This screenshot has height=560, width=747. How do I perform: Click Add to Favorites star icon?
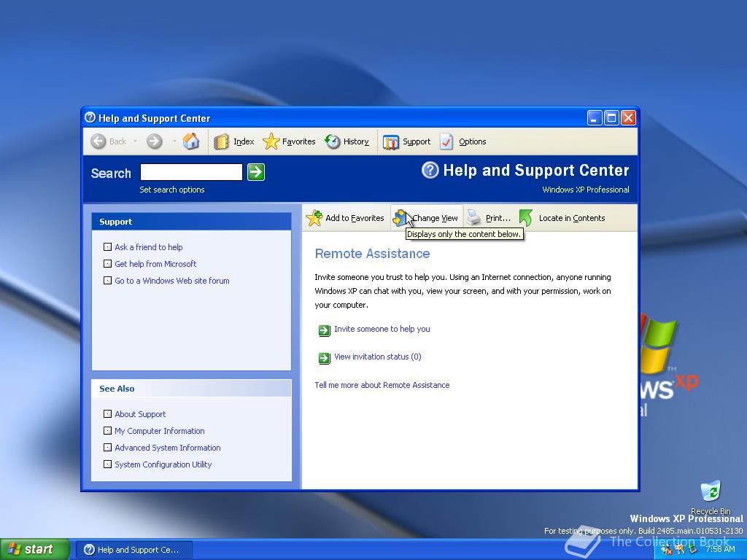click(x=314, y=218)
